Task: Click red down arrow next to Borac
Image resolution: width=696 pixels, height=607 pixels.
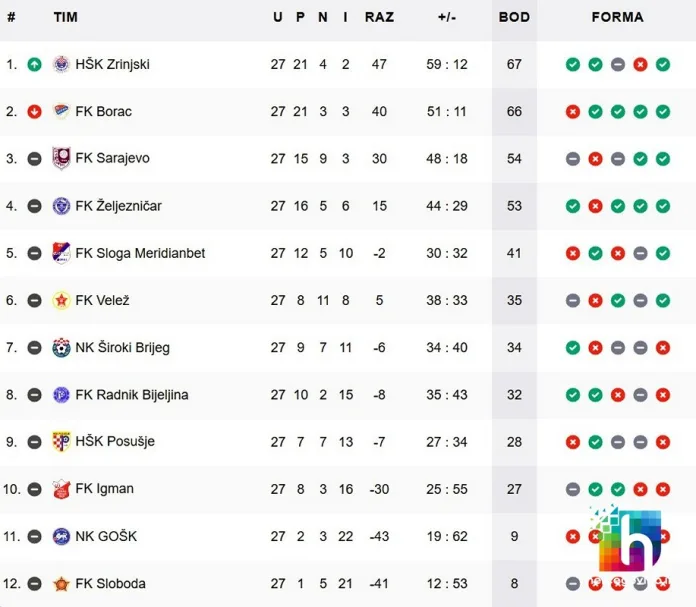Action: coord(34,111)
